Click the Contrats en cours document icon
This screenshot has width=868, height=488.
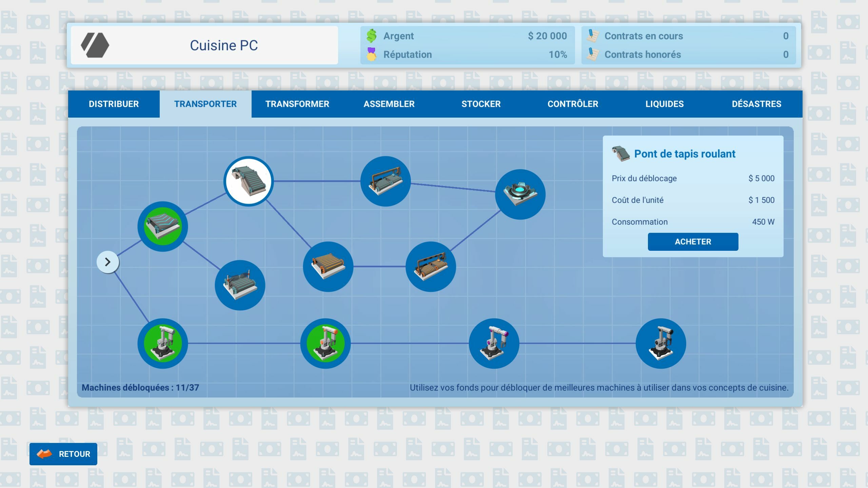(x=593, y=36)
